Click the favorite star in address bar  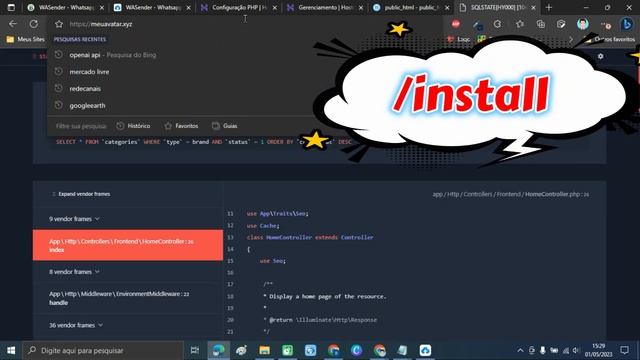tap(59, 24)
